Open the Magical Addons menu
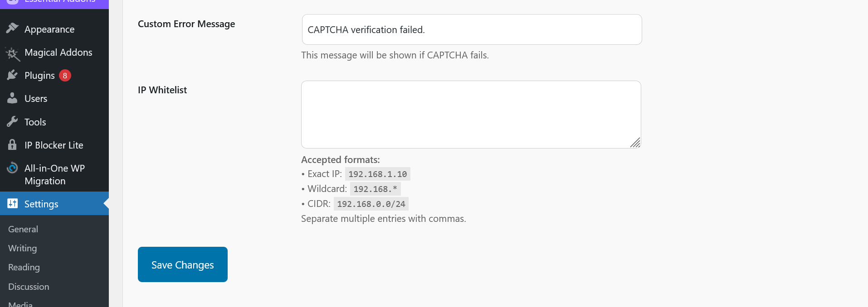868x307 pixels. [x=58, y=53]
